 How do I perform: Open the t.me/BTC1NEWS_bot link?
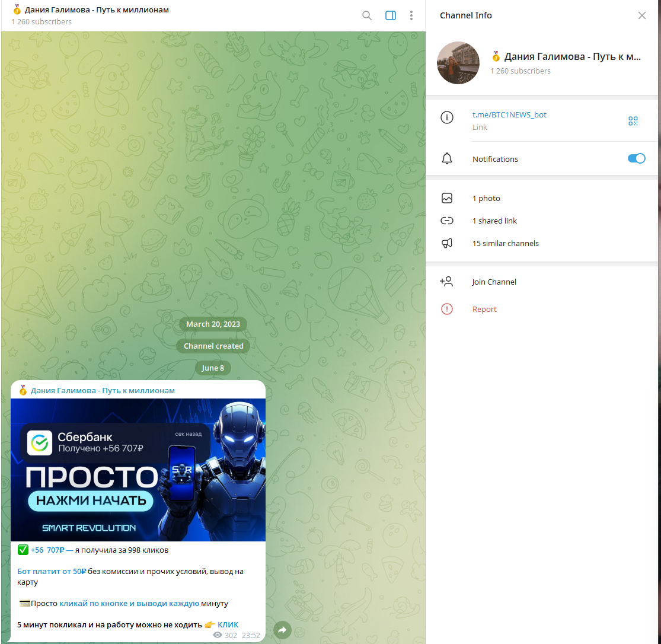pyautogui.click(x=509, y=114)
